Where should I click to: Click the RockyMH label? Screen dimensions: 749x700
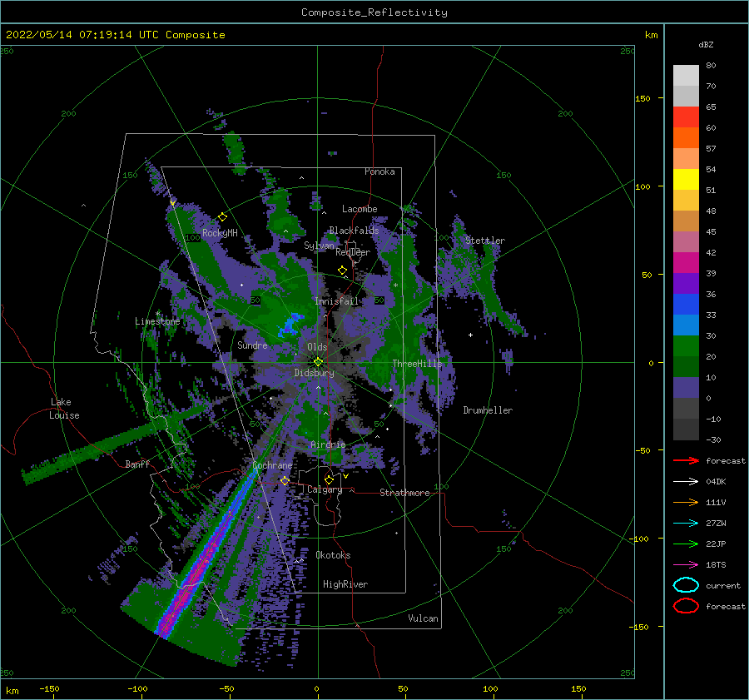pos(220,233)
